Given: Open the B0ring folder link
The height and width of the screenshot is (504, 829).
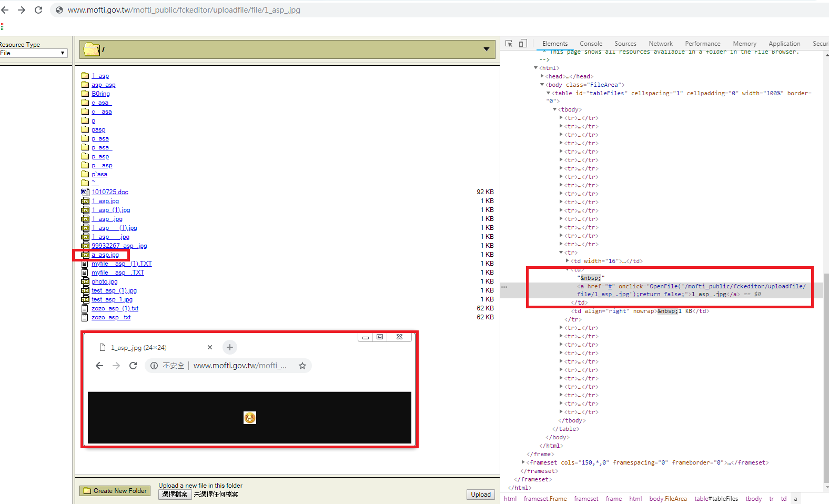Looking at the screenshot, I should click(x=100, y=94).
